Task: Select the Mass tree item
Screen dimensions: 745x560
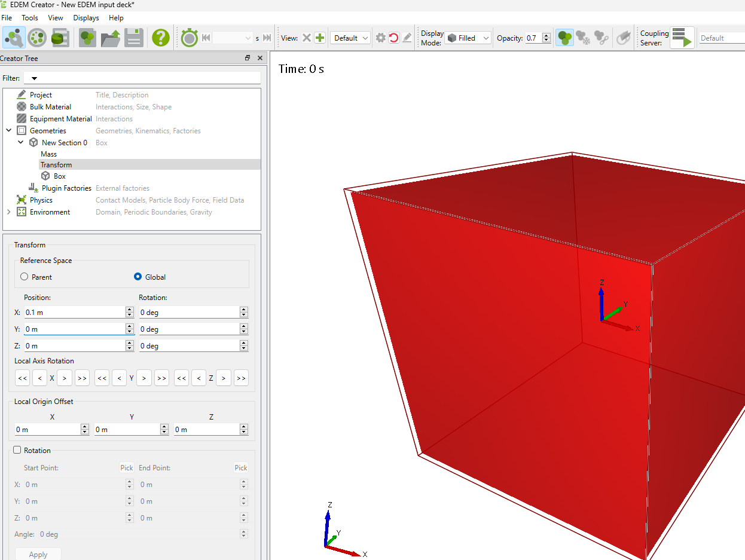Action: click(49, 154)
